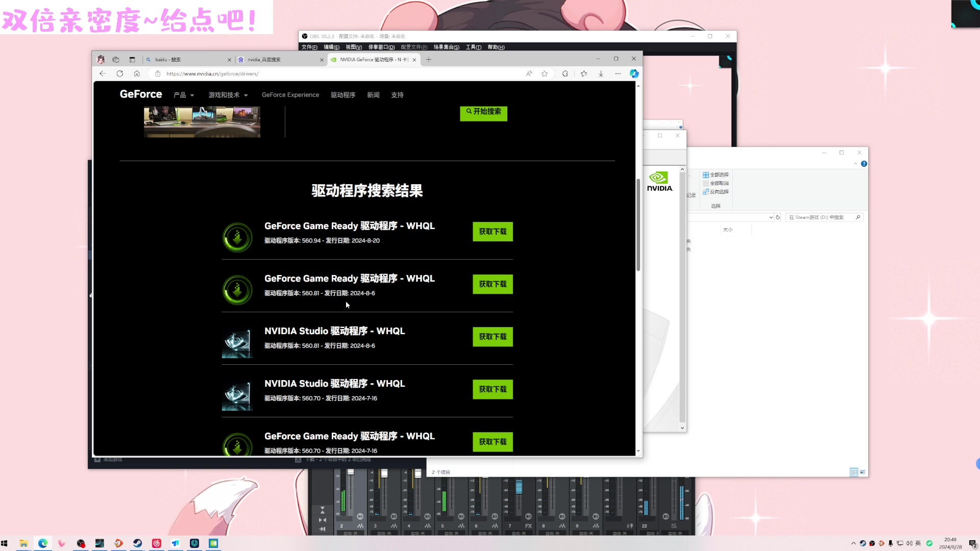Expand the 产品 dropdown menu

point(184,95)
